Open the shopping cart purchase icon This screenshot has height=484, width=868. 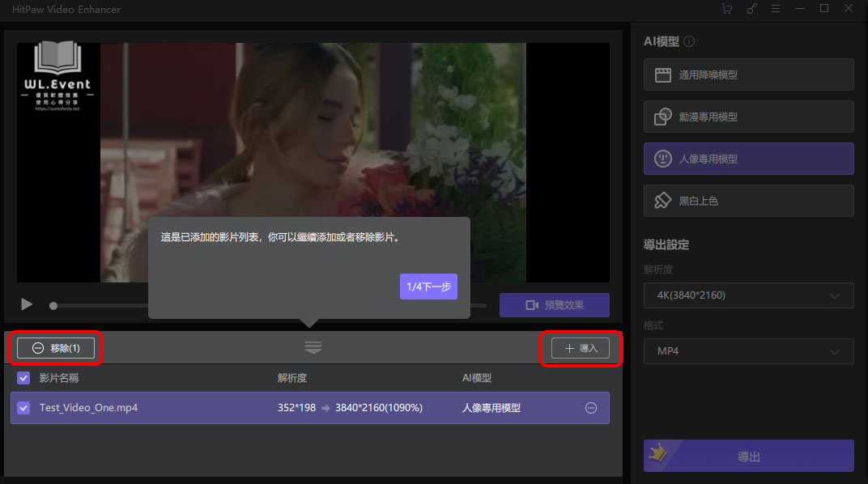pos(727,9)
